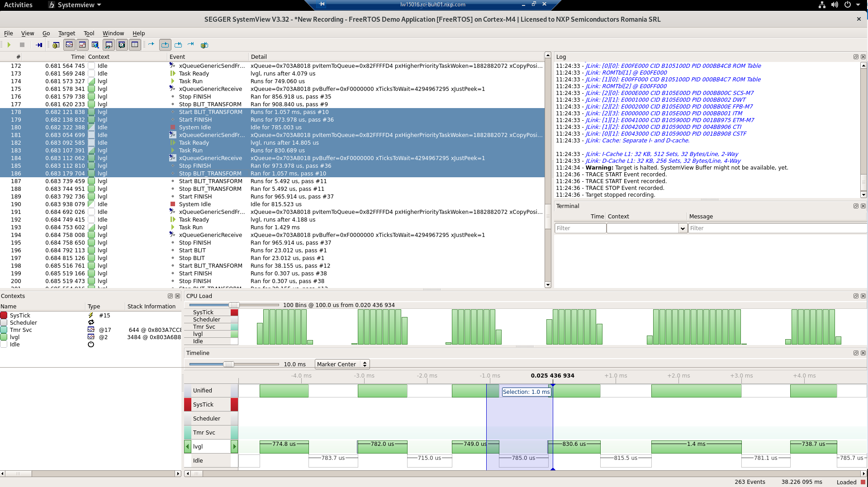Toggle the binoculars Events toolbar button
The image size is (868, 487).
109,45
